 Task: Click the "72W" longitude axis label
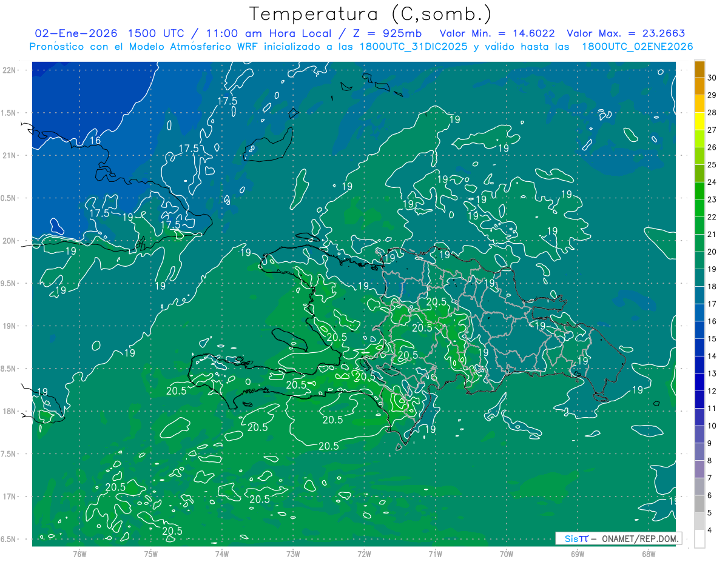point(364,554)
